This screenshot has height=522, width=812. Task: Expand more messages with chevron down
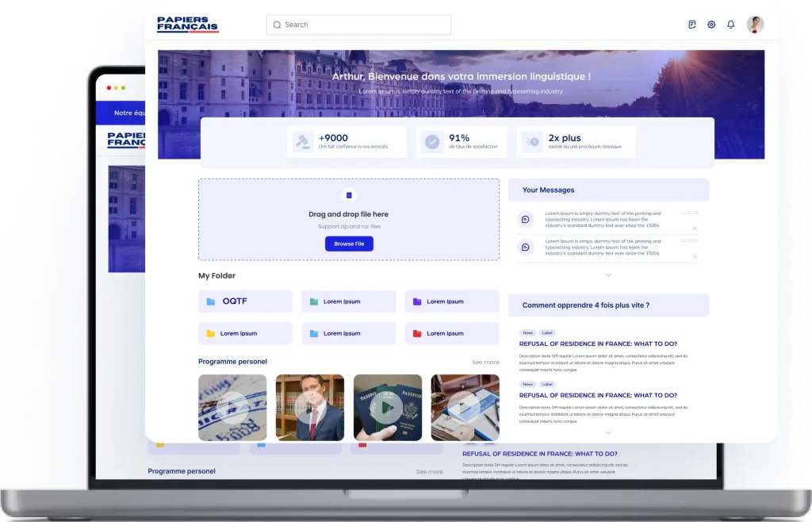click(608, 275)
